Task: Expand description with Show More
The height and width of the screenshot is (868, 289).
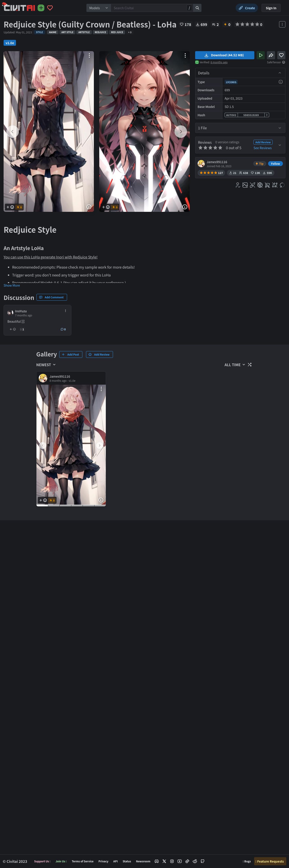Action: click(x=12, y=286)
